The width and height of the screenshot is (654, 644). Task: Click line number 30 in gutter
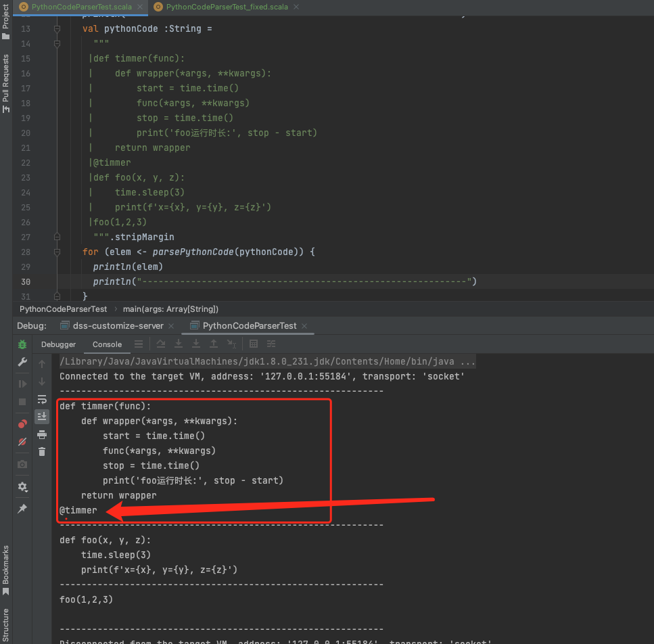(26, 282)
